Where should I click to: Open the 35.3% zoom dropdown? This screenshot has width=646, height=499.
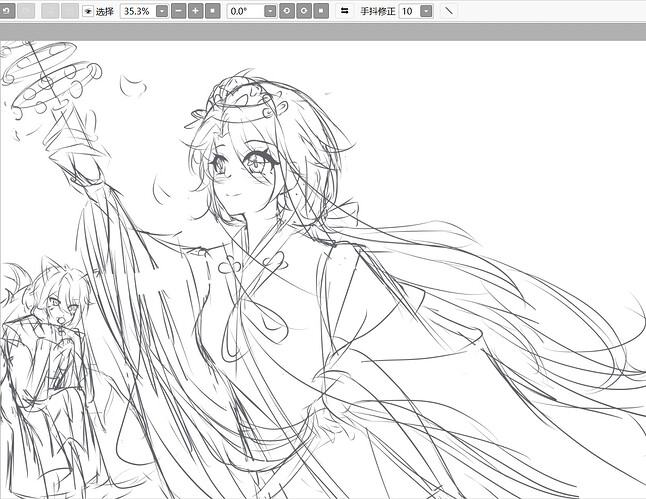click(x=162, y=11)
